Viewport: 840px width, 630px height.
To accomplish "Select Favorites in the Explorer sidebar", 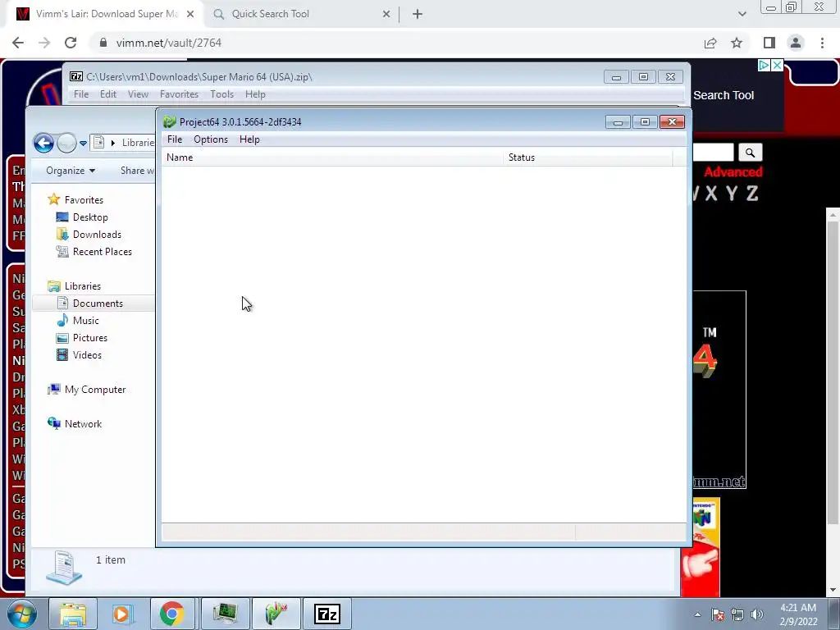I will pos(84,200).
